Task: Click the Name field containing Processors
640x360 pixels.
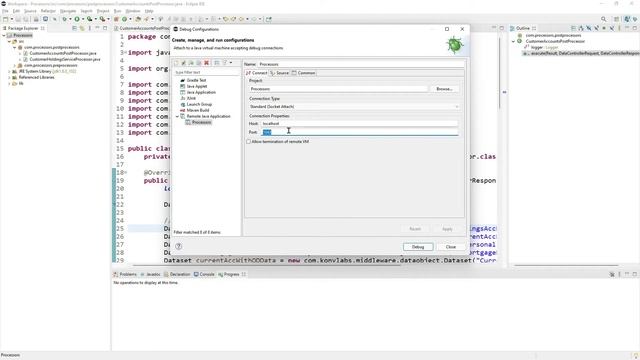Action: [x=361, y=64]
